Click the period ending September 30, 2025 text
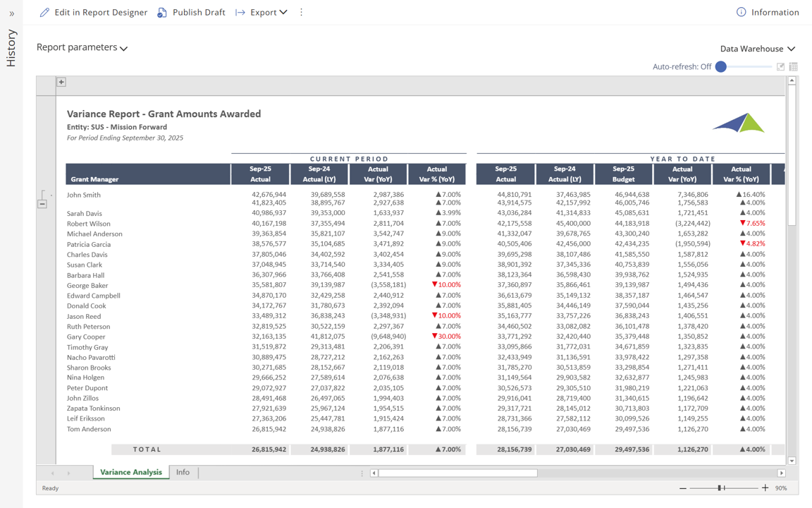This screenshot has width=812, height=508. [x=125, y=138]
